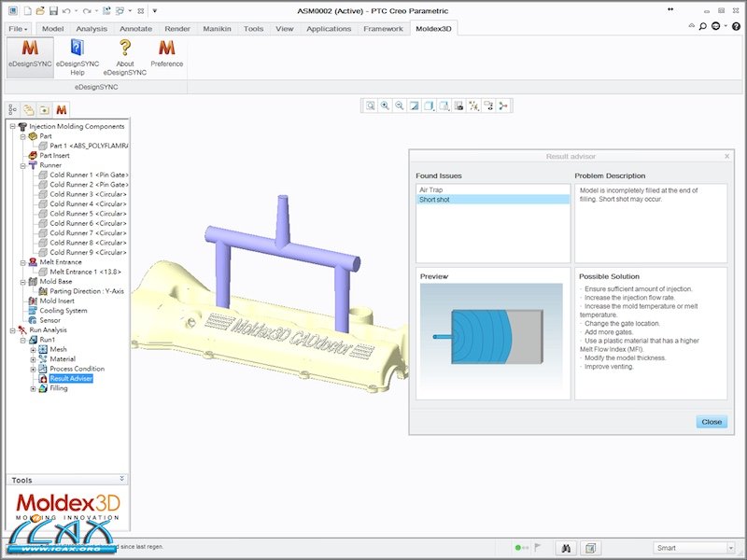Click the Refit zoom icon
Viewport: 747px width, 560px height.
coord(415,106)
